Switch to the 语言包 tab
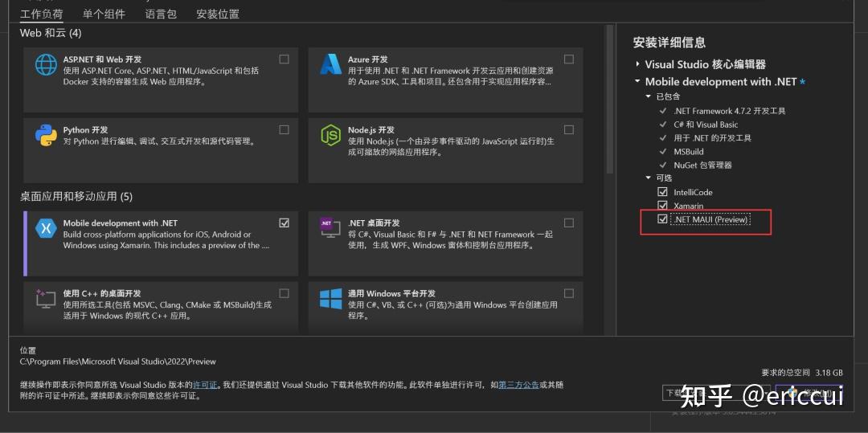The width and height of the screenshot is (868, 433). [x=161, y=14]
